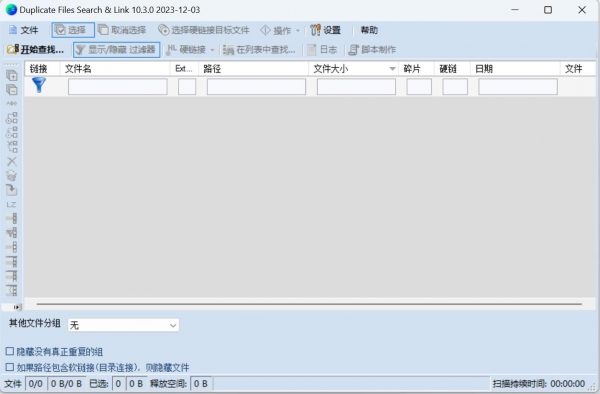Click the expand all groups plus icon
Image resolution: width=600 pixels, height=394 pixels.
pos(12,75)
